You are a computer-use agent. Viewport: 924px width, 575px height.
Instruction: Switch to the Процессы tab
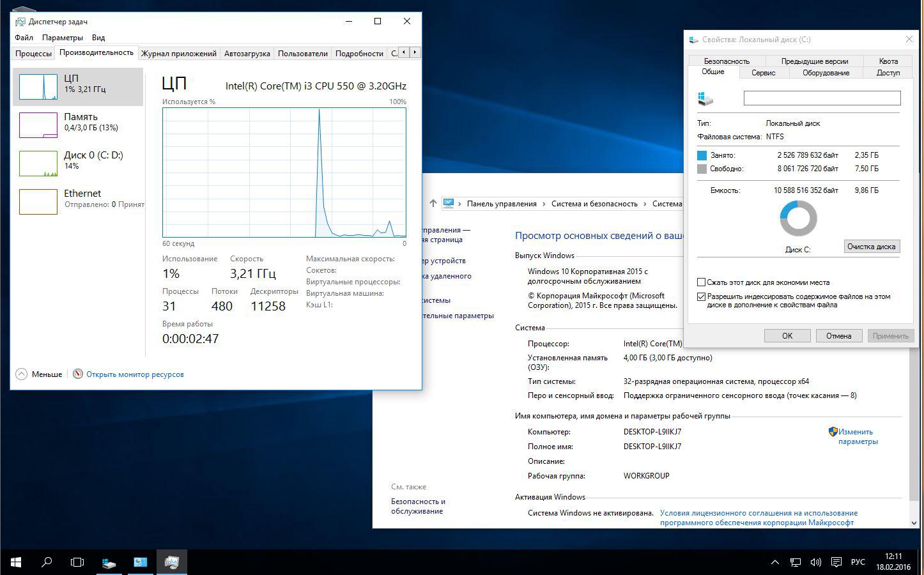pyautogui.click(x=33, y=54)
